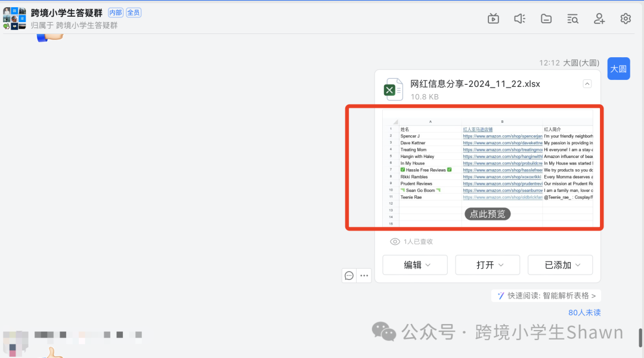Screen dimensions: 644x358
Task: Open the 已添加 dropdown
Action: click(x=560, y=264)
